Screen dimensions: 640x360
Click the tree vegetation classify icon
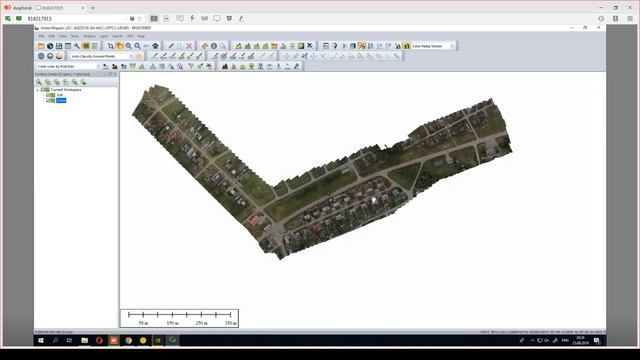coord(252,66)
